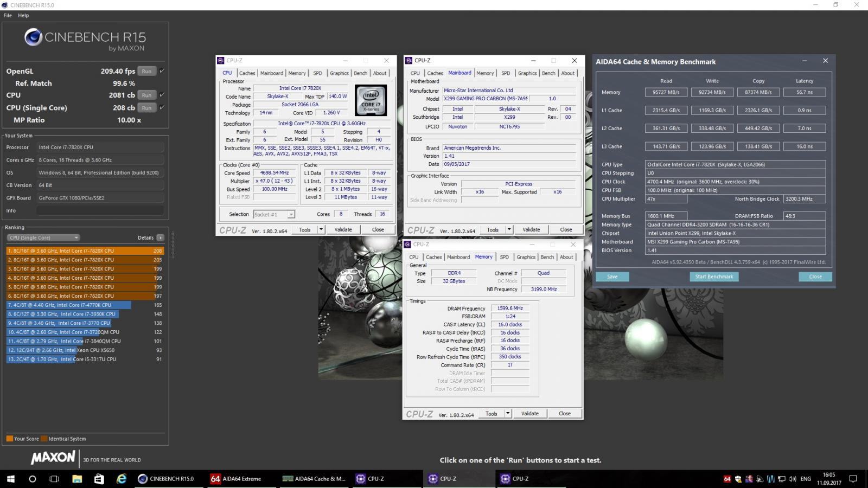
Task: Click the CPU-Z icon in CPU window title bar
Action: 221,61
